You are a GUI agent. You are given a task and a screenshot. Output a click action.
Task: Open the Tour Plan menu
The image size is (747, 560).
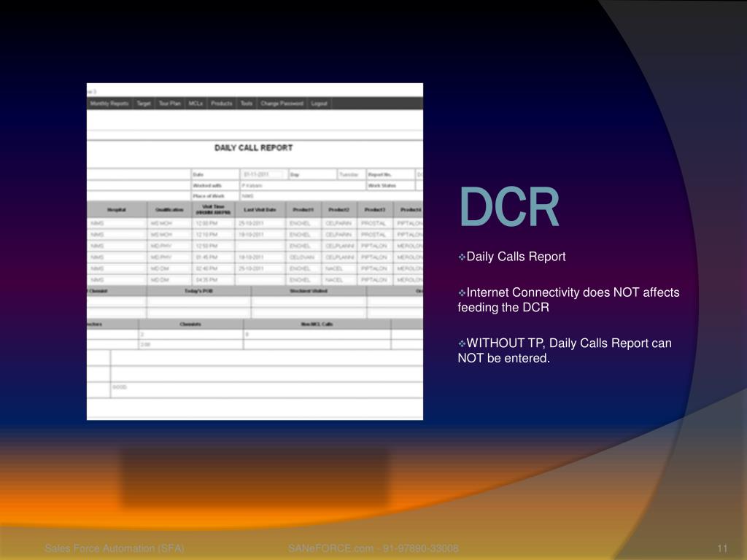pos(169,104)
